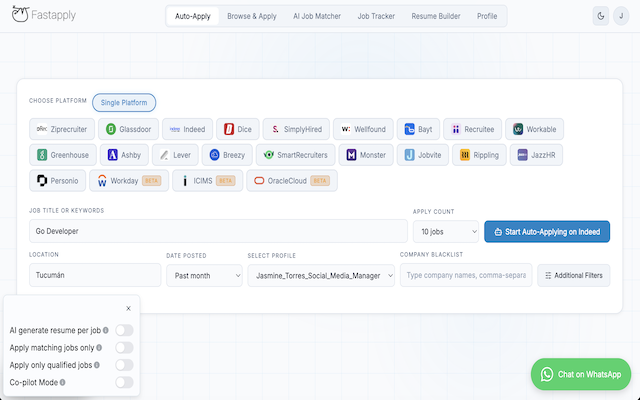The width and height of the screenshot is (640, 400).
Task: Select the Workday beta platform
Action: 129,181
